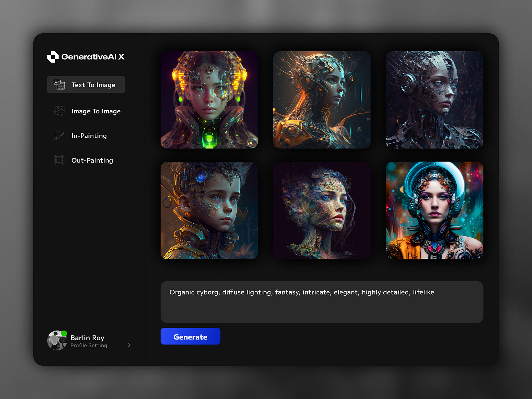
Task: Open the fractal-textured woman portrait image
Action: [322, 210]
